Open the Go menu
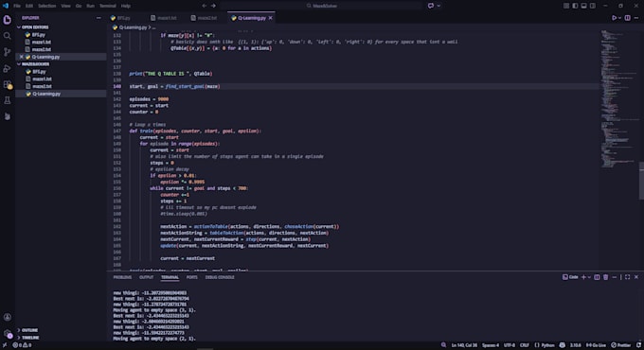This screenshot has height=350, width=644. 79,6
